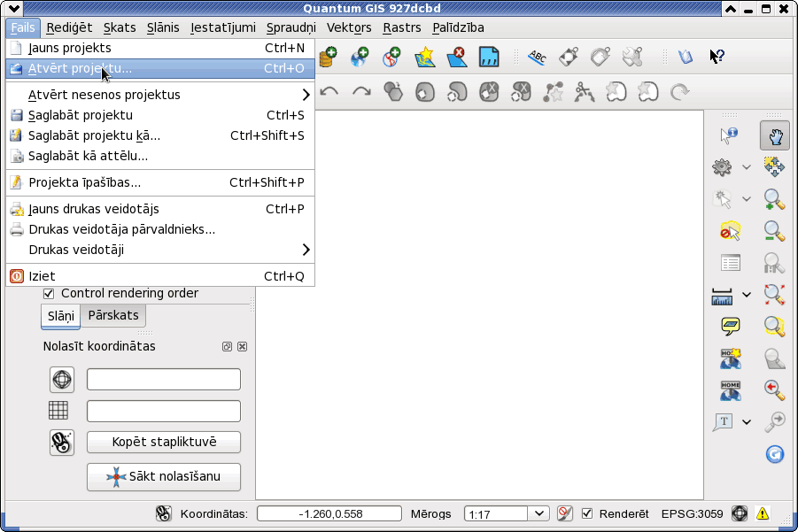This screenshot has width=798, height=532.
Task: Toggle mouse tracking button in coordinate panel
Action: [x=62, y=443]
